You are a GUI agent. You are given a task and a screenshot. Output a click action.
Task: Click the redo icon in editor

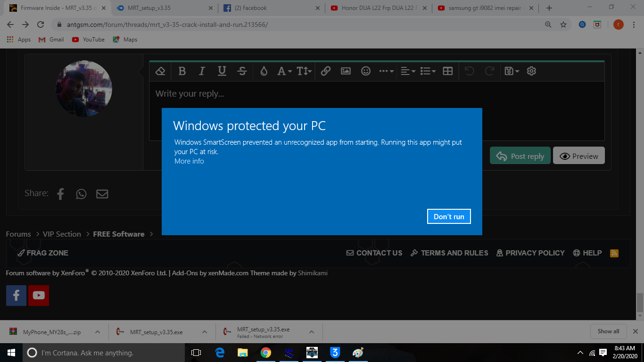(x=489, y=71)
